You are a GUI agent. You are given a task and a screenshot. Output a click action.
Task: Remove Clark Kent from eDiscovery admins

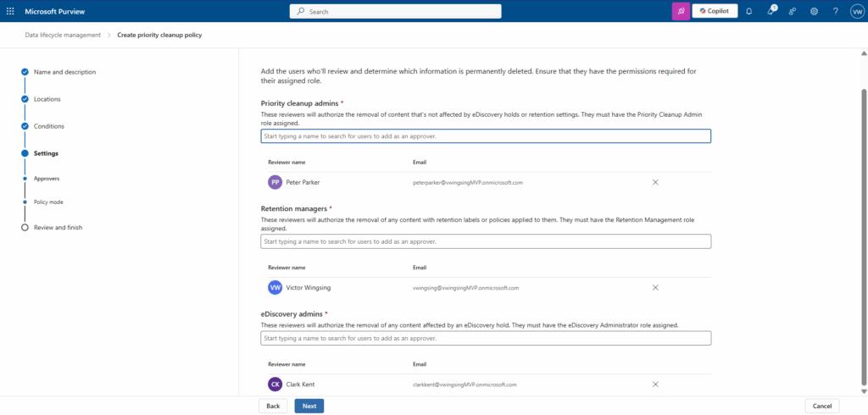[655, 384]
